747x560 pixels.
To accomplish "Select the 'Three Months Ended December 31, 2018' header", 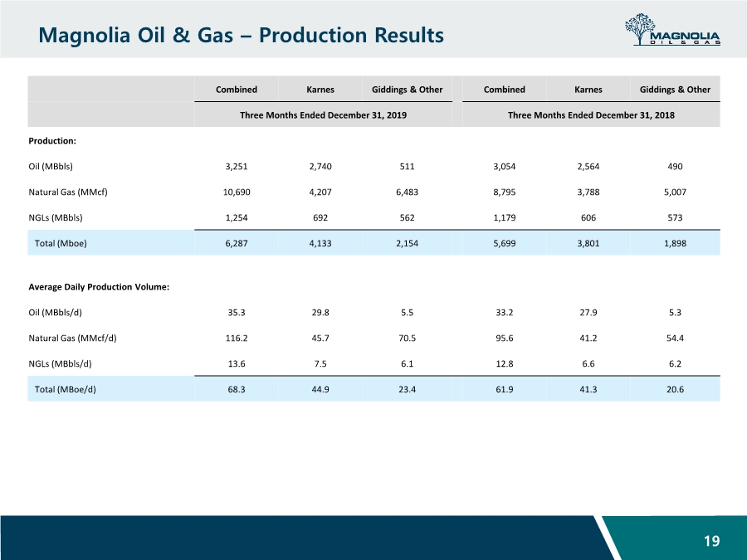I will pos(591,115).
